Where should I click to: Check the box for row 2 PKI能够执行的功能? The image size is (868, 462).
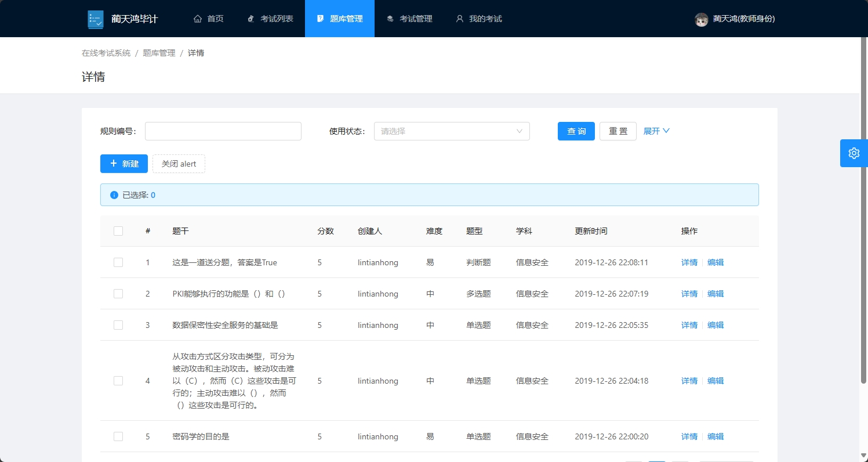click(118, 294)
